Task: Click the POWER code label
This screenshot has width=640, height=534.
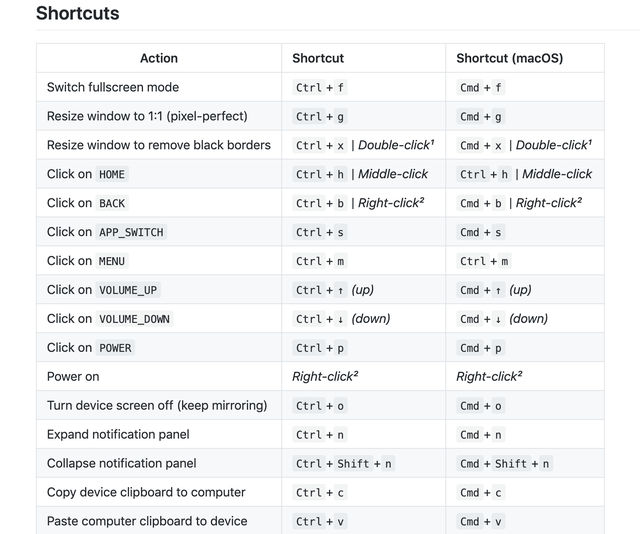Action: [x=115, y=348]
